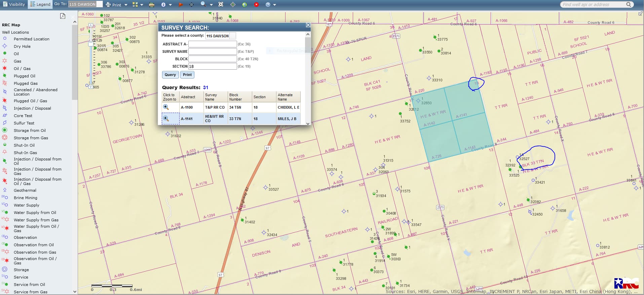Zoom to abstract A-1100 using its magnifier
The image size is (644, 295).
[x=166, y=107]
